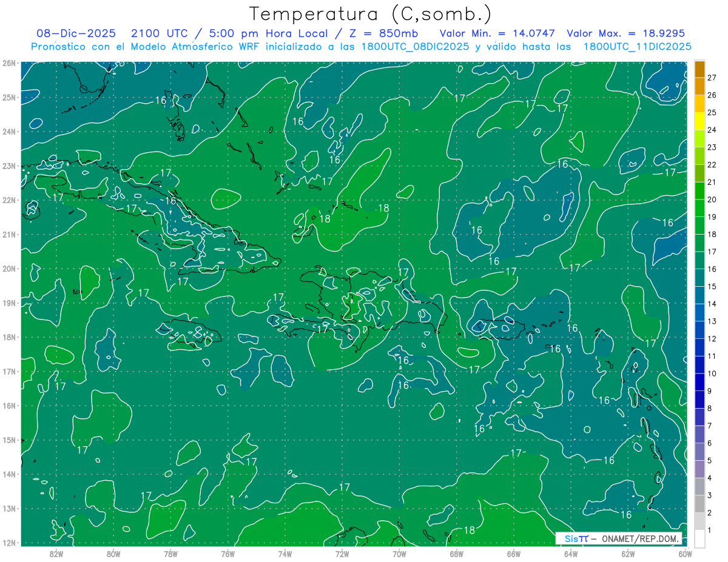Click the legend value 19
This screenshot has width=728, height=562.
[712, 217]
